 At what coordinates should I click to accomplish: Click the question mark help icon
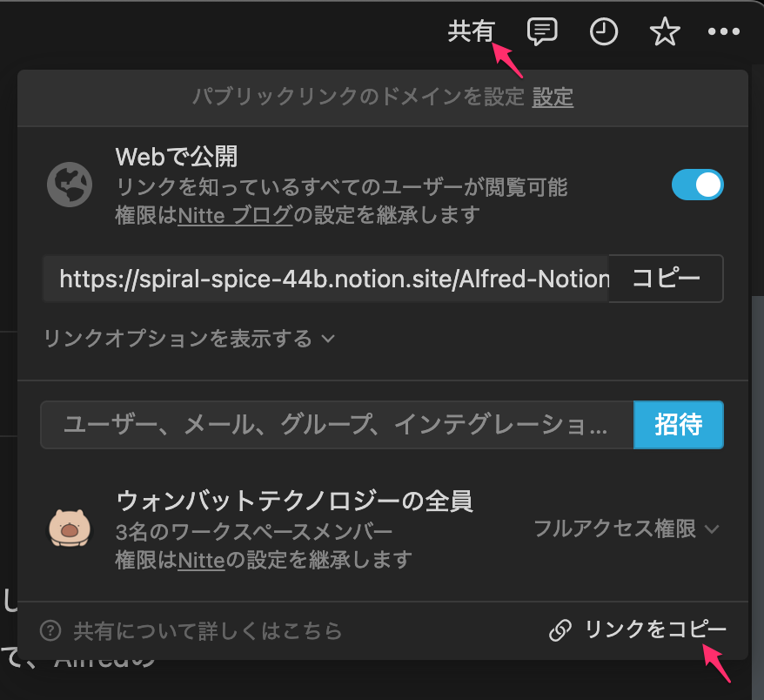coord(50,630)
